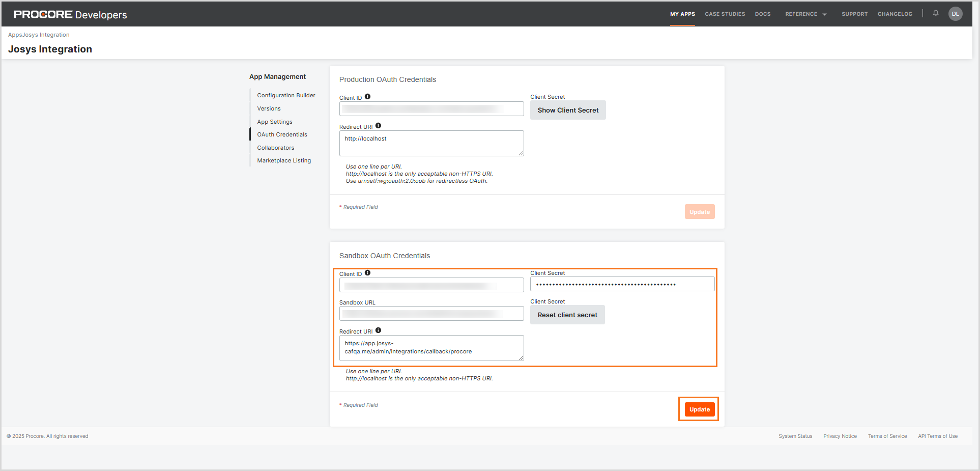
Task: Expand the Reference dropdown menu
Action: 806,14
